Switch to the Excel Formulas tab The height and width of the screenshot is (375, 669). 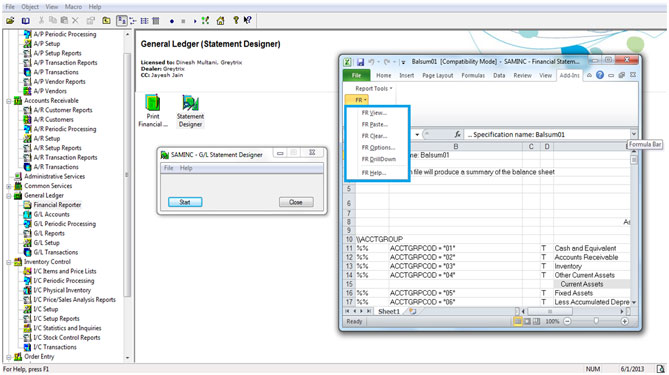pos(473,75)
